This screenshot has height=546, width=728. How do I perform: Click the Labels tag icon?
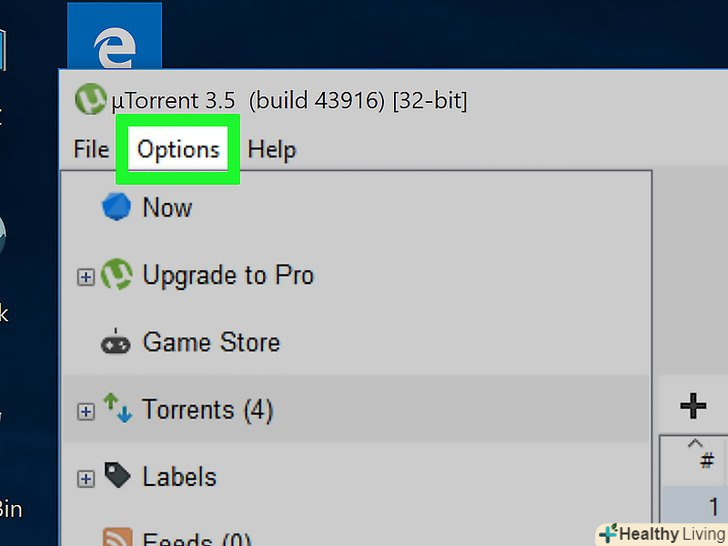point(117,475)
